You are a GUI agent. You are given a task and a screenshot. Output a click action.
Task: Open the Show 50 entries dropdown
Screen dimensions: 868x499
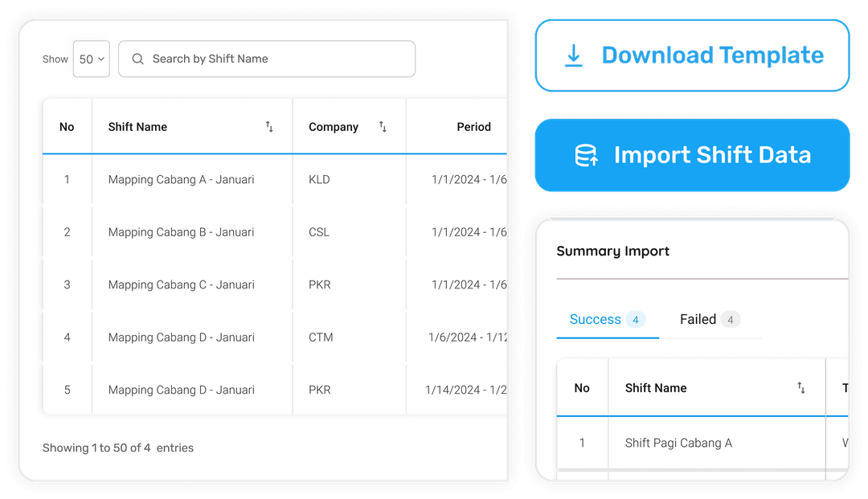[x=91, y=59]
